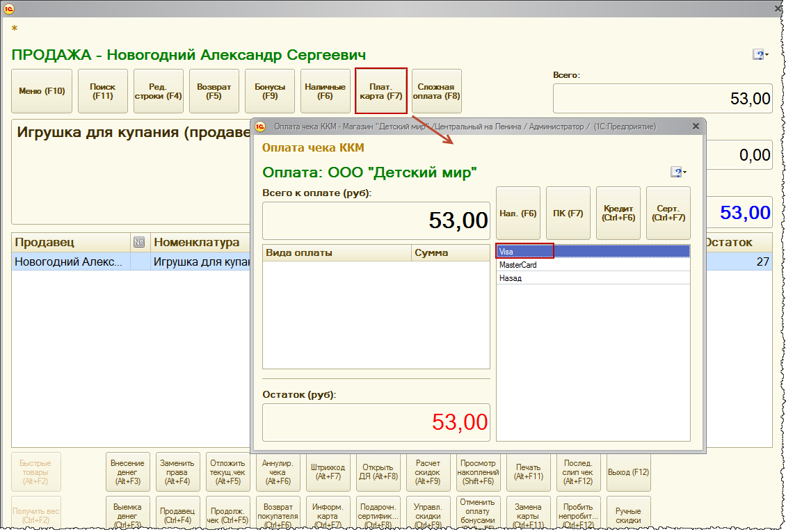Click Отложить текущ.чек (Alt+F5)
Viewport: 786px width, 532px height.
(227, 472)
